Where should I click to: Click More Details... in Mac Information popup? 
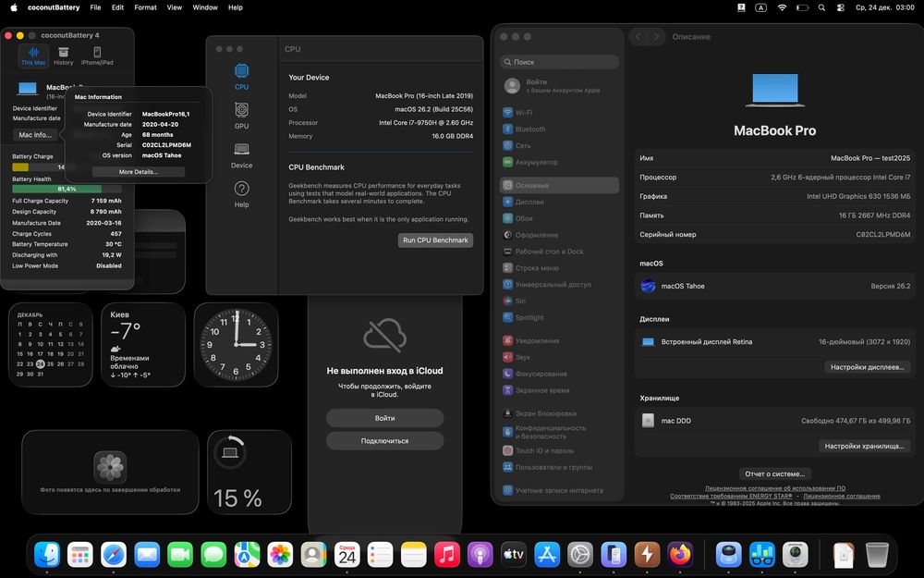pyautogui.click(x=139, y=172)
